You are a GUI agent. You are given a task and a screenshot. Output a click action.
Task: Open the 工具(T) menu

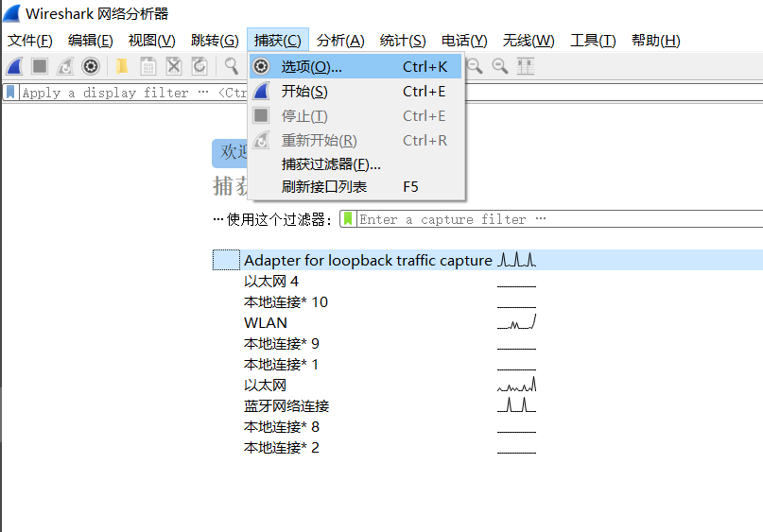[593, 41]
